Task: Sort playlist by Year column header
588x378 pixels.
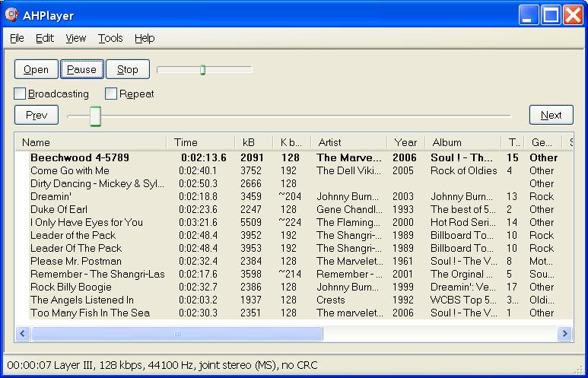Action: coord(406,142)
